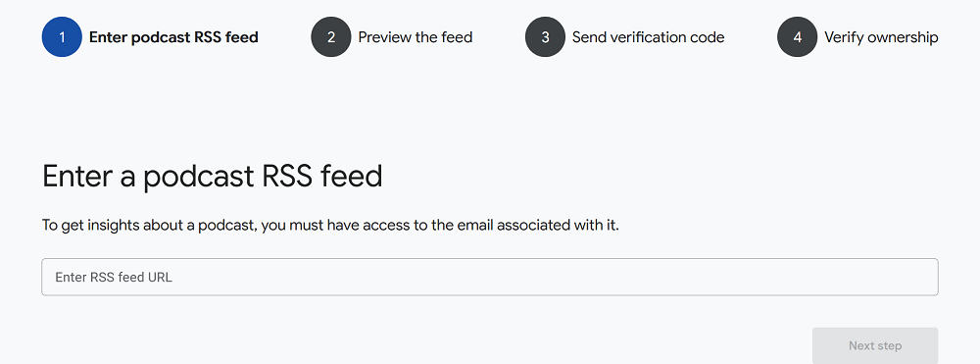This screenshot has width=980, height=364.
Task: Select the step 2 number circle
Action: tap(331, 37)
